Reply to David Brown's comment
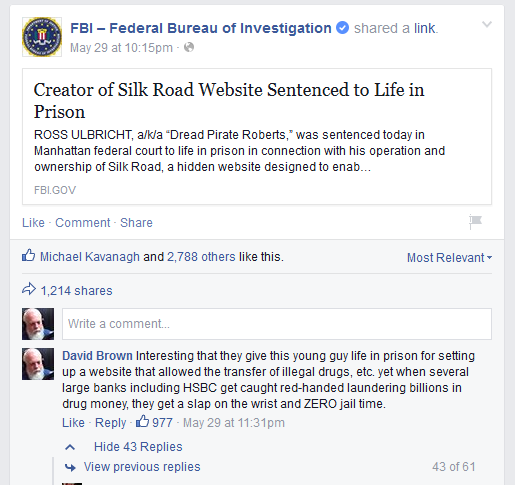 (x=111, y=423)
